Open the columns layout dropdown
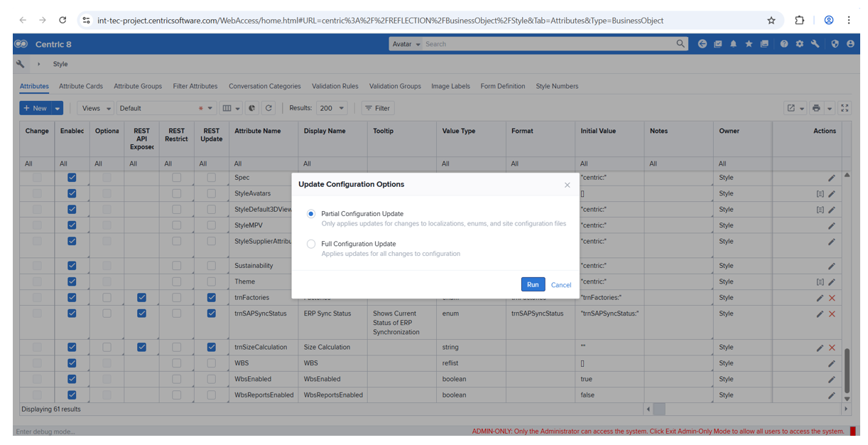The height and width of the screenshot is (445, 868). 231,108
